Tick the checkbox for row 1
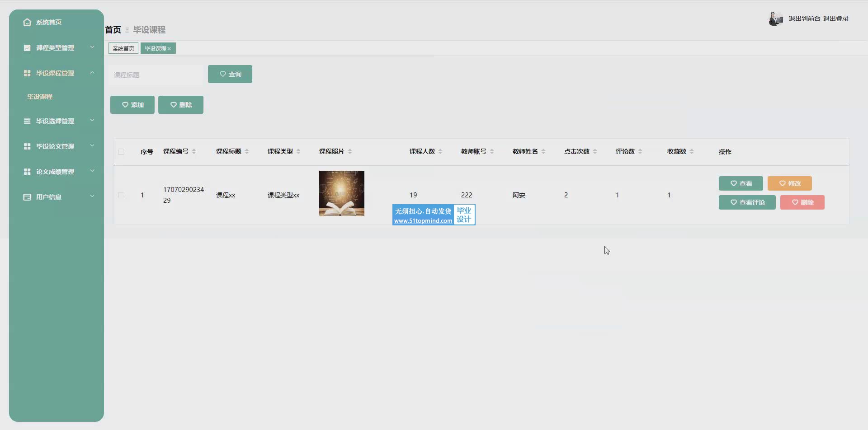 coord(121,195)
